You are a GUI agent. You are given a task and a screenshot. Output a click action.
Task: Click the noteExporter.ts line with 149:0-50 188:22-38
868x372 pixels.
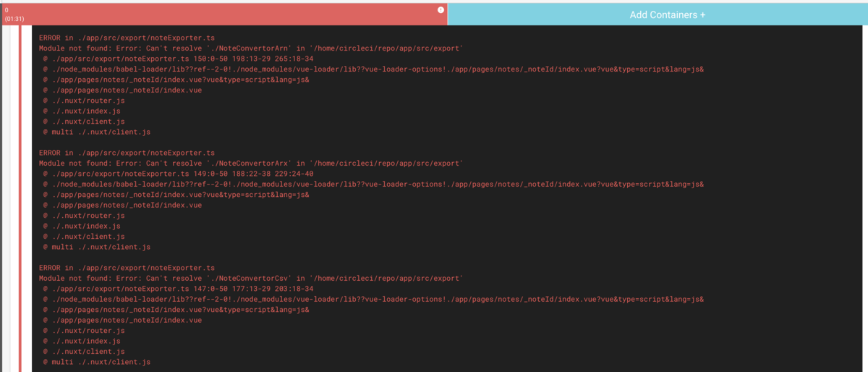[x=178, y=174]
